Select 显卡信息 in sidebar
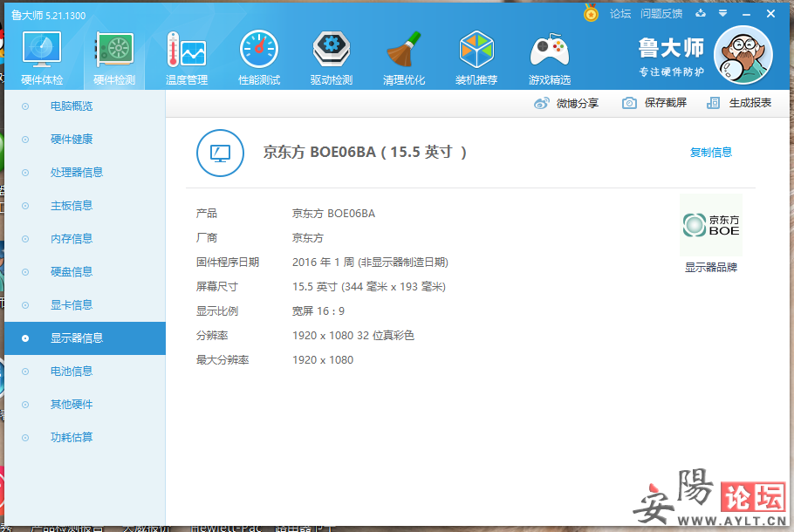Image resolution: width=794 pixels, height=532 pixels. [86, 305]
